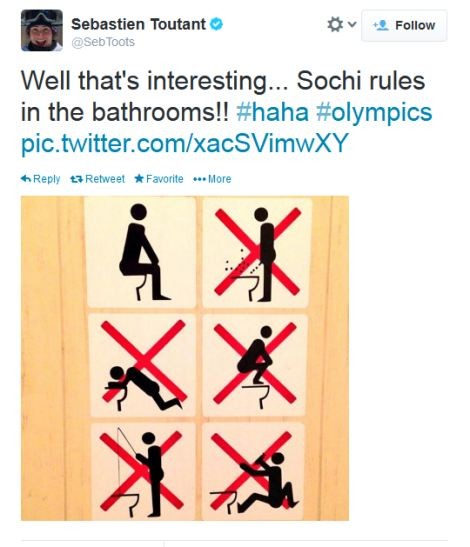
Task: Follow Sebastien Toutant
Action: (x=404, y=26)
